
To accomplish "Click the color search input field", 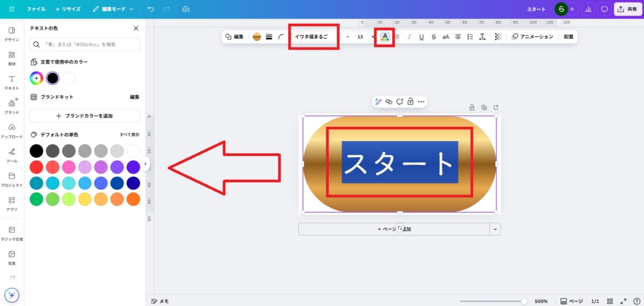I will [85, 44].
